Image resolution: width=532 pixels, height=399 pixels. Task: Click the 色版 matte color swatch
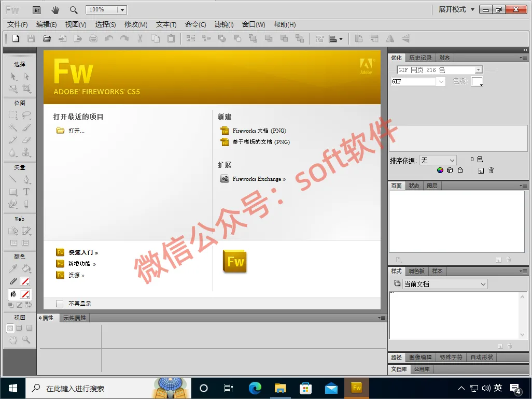pos(477,81)
